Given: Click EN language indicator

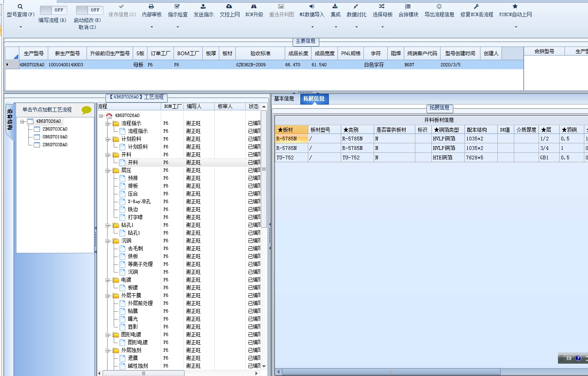Looking at the screenshot, I should tap(569, 358).
